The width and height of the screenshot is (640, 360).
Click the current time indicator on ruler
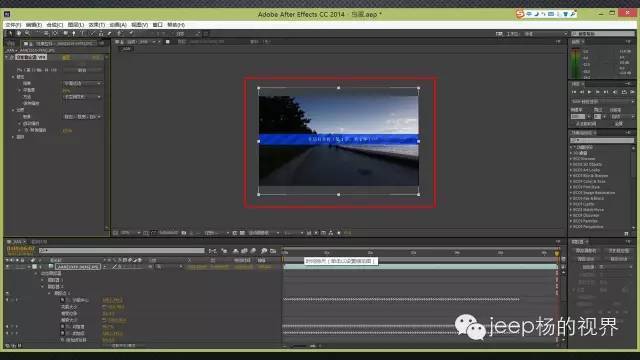click(557, 253)
